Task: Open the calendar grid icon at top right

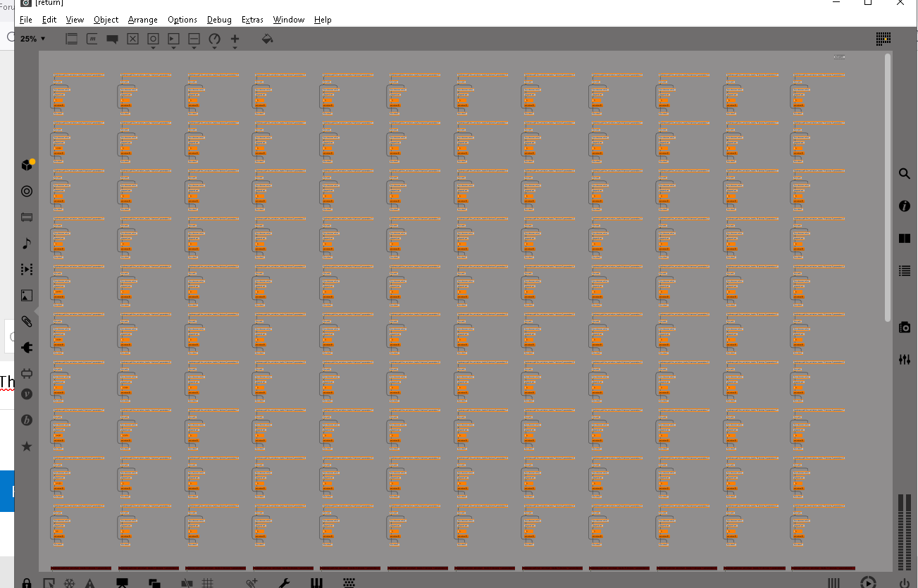Action: coord(883,39)
